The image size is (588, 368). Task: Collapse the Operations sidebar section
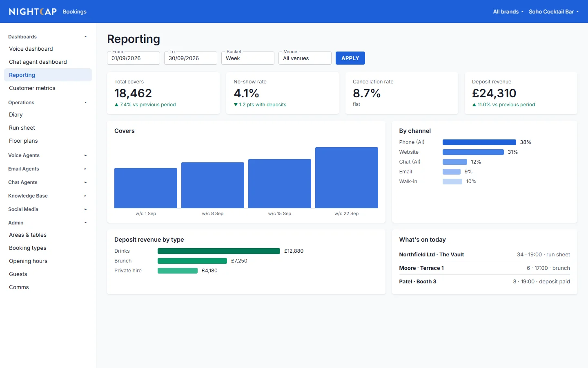pos(48,103)
